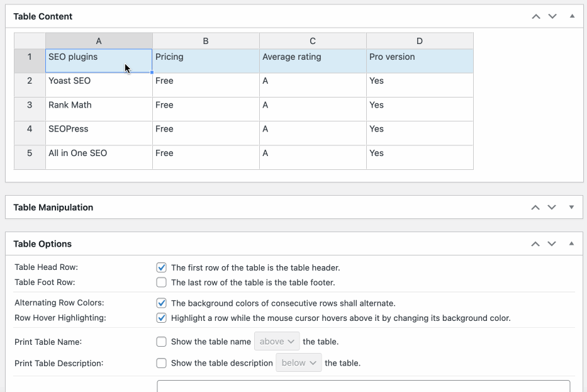Click 'Free' in the SEOPress row

(x=206, y=133)
